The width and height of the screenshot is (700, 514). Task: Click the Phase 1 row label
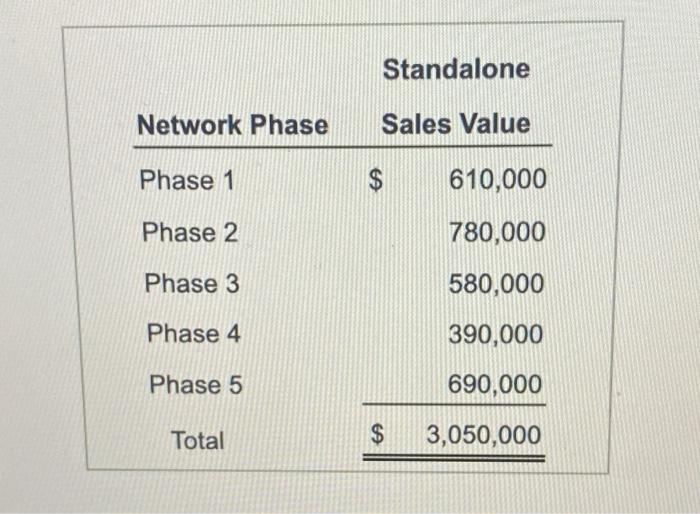187,180
